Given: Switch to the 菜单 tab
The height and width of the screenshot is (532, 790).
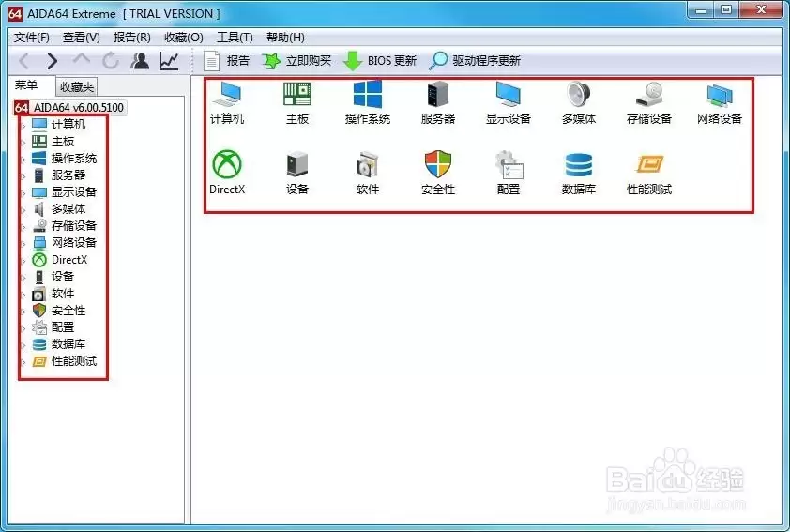Looking at the screenshot, I should 26,85.
